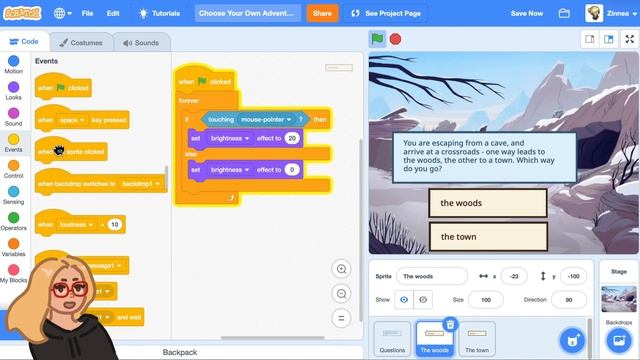Select the Sound block category

[x=13, y=117]
